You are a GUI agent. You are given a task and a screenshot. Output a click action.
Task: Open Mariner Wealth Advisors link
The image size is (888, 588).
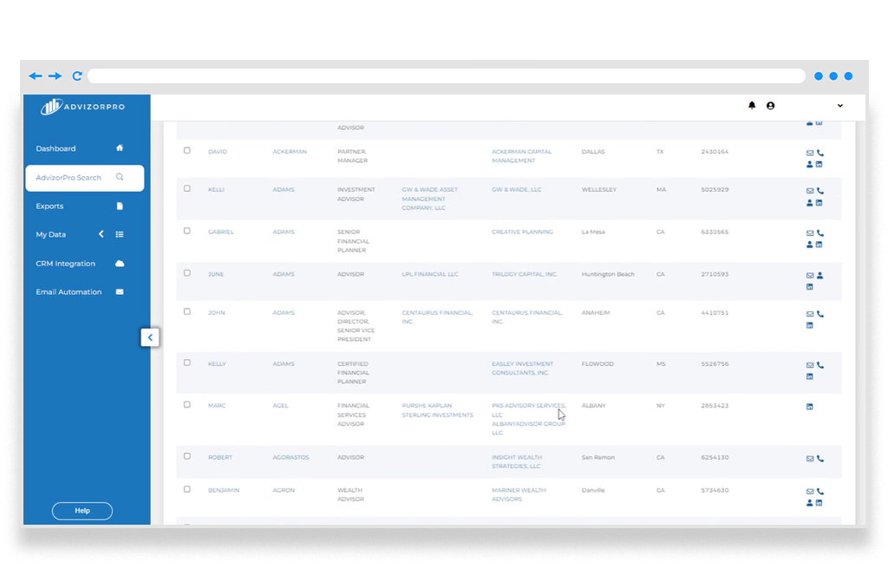519,494
